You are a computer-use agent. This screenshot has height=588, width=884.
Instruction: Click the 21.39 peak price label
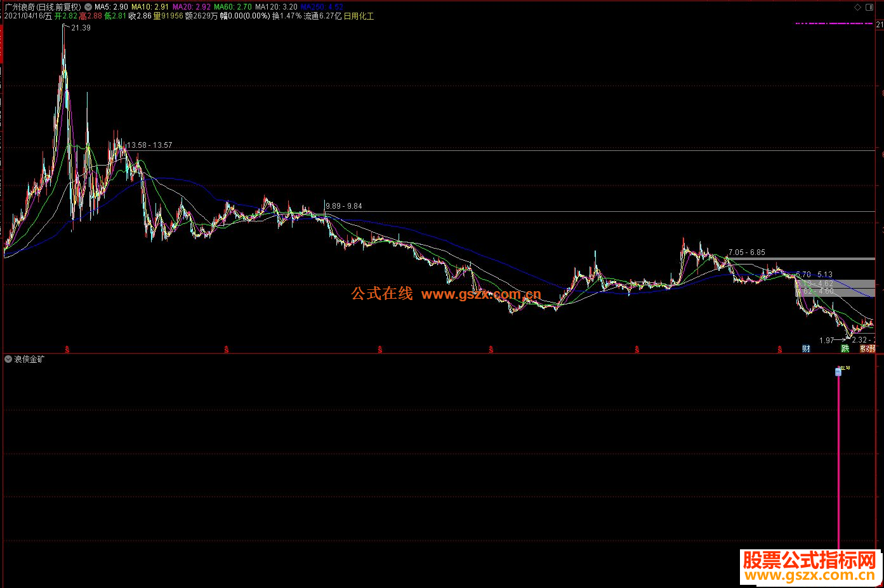point(81,28)
